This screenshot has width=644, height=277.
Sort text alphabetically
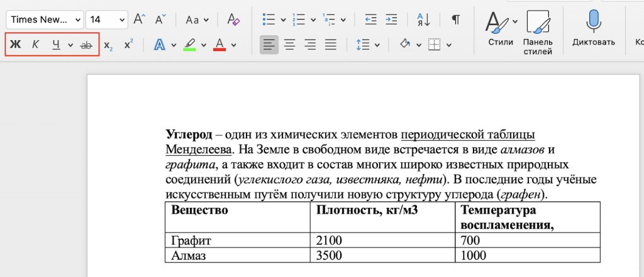pos(423,19)
